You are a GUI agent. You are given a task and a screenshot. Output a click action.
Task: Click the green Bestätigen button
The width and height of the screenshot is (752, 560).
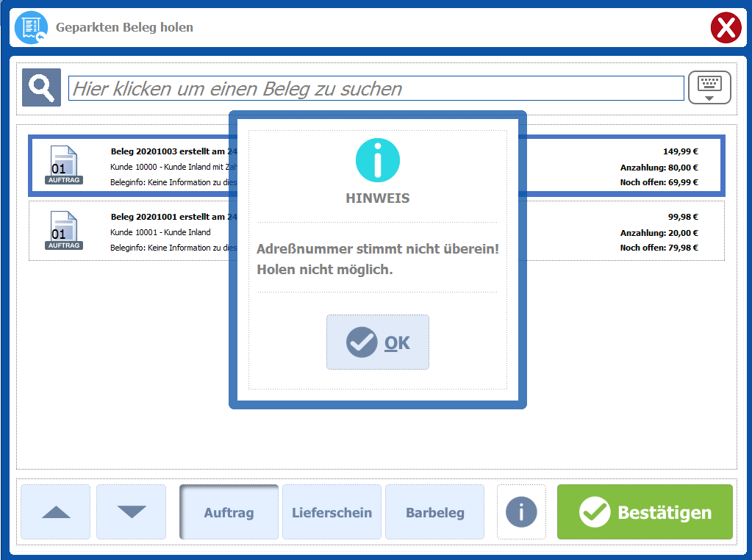[x=645, y=512]
